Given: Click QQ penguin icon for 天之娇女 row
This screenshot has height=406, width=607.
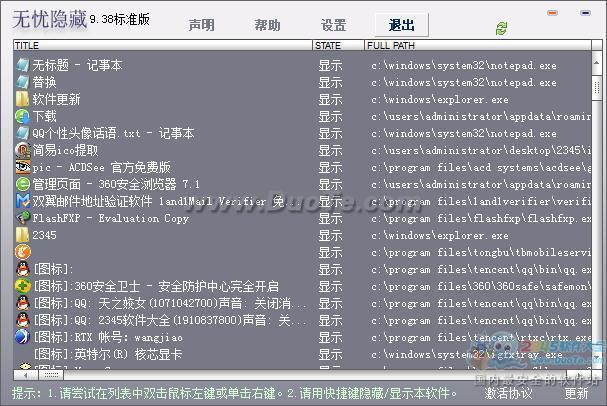Looking at the screenshot, I should click(22, 303).
